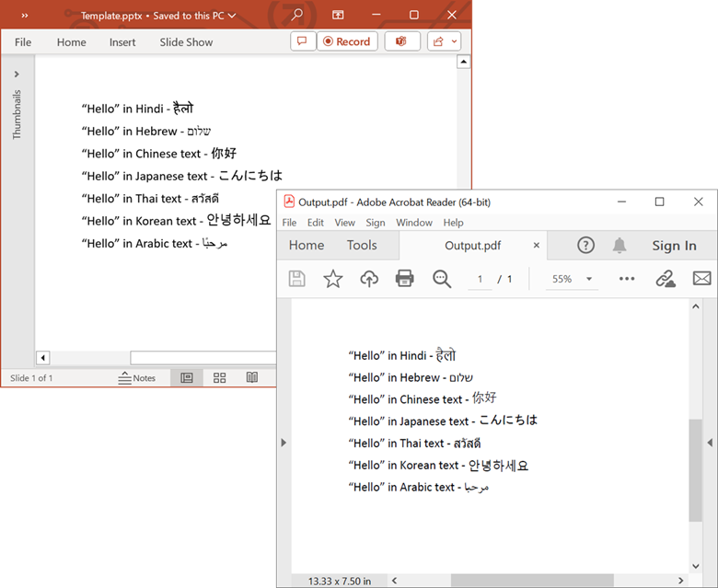
Task: Click the print icon in Acrobat
Action: pos(405,279)
